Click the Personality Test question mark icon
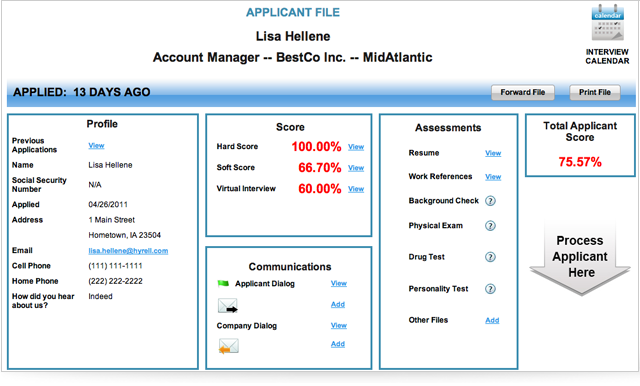 click(x=490, y=289)
